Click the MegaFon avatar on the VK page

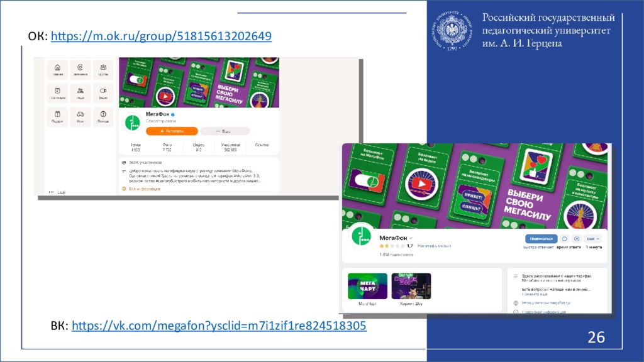point(362,236)
